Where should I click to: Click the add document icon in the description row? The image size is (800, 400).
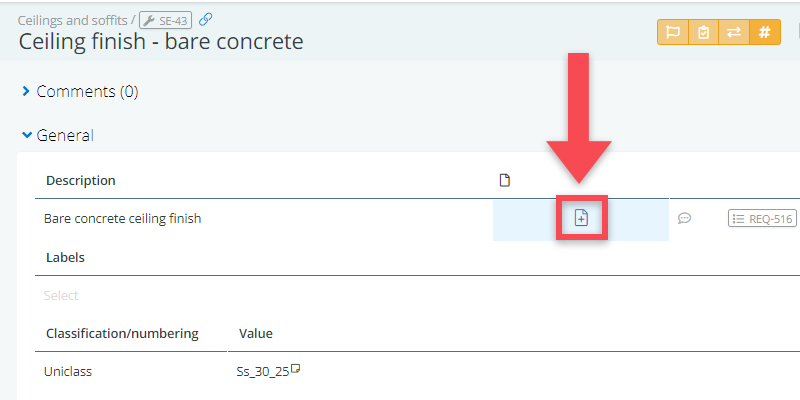point(581,218)
